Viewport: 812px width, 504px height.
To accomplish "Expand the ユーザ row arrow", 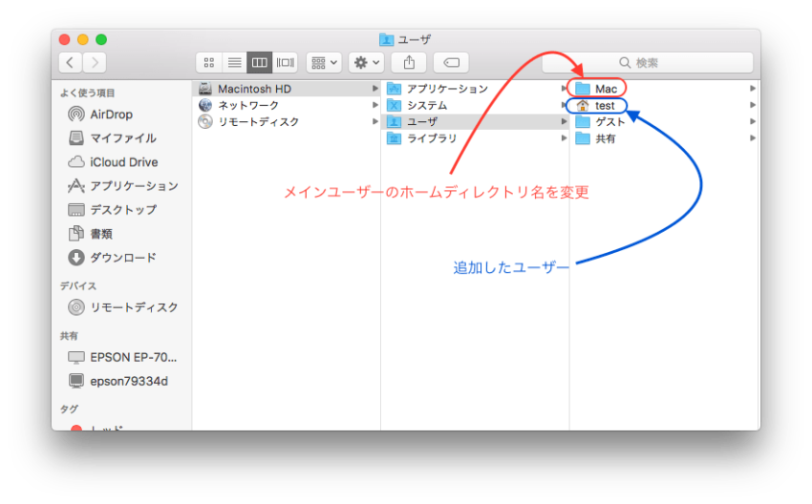I will click(x=564, y=121).
